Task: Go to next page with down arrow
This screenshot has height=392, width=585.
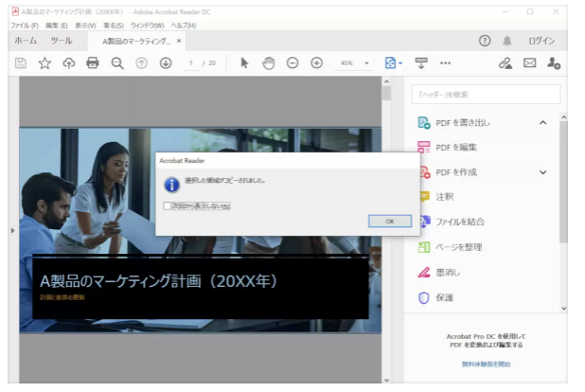Action: click(166, 62)
